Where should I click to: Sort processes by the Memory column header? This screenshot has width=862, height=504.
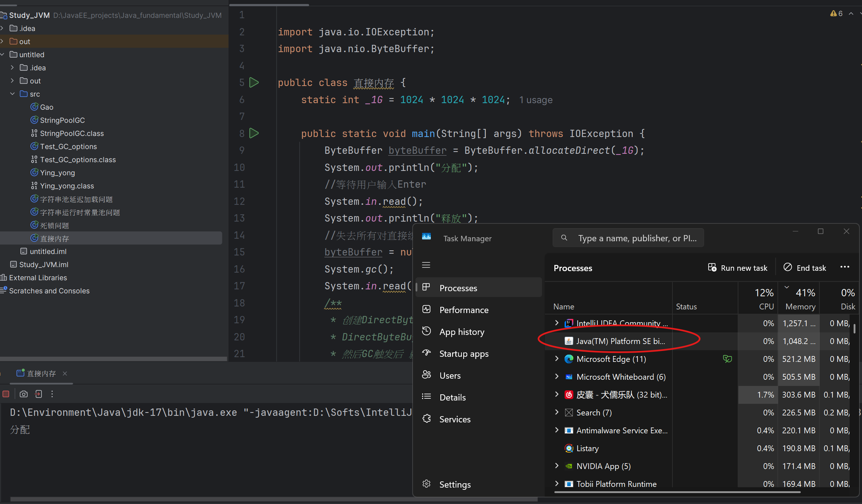coord(800,306)
